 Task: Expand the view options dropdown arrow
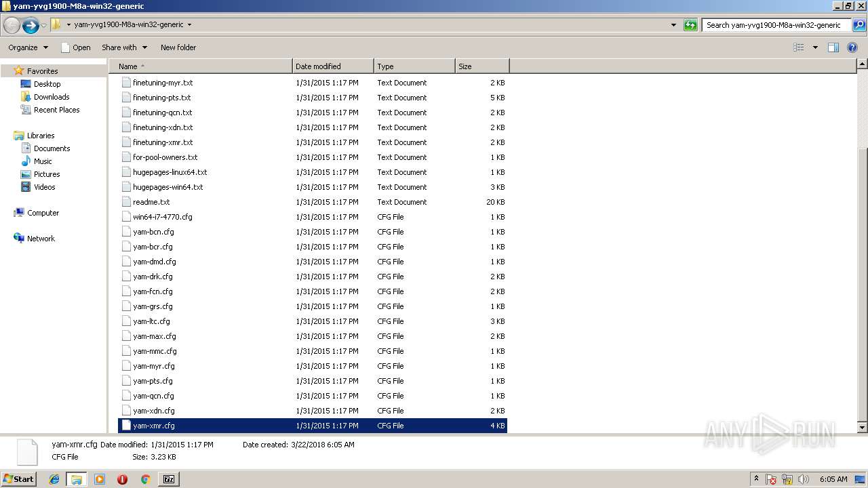click(815, 47)
